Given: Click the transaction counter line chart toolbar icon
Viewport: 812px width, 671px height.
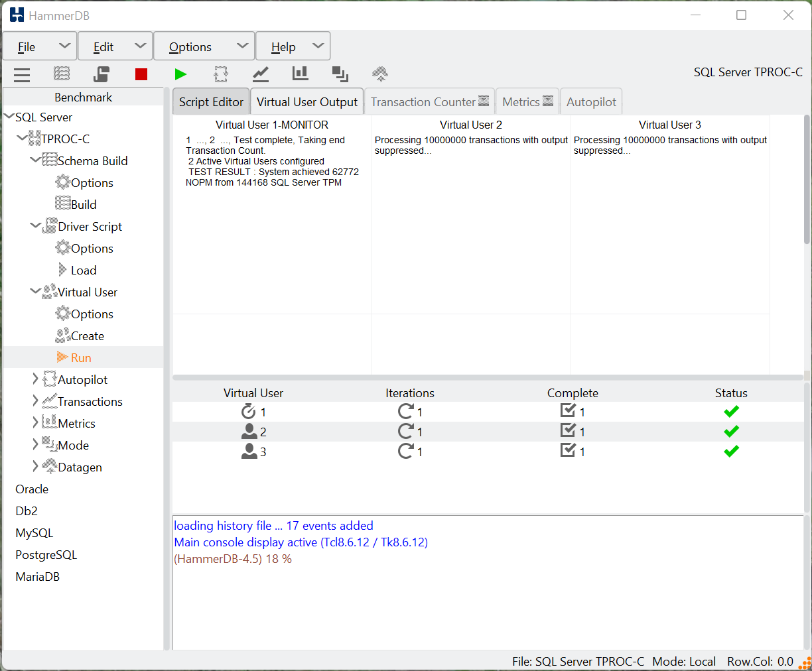Looking at the screenshot, I should pos(261,74).
